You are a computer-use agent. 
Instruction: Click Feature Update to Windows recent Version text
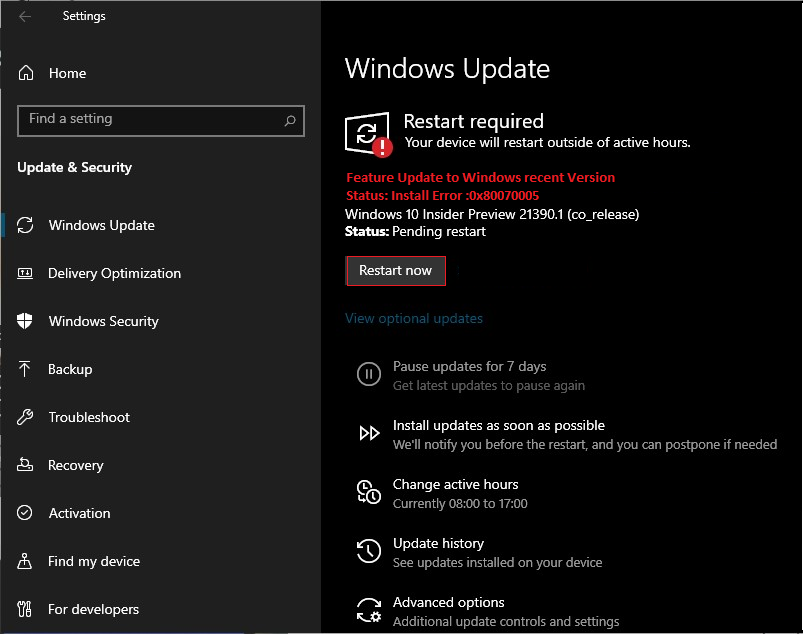tap(480, 178)
